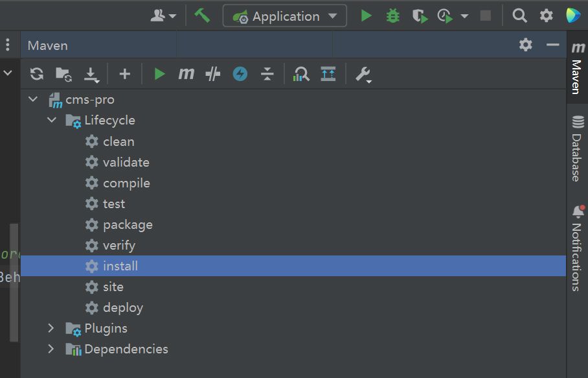Show Dependencies diagram magnifier icon

302,74
